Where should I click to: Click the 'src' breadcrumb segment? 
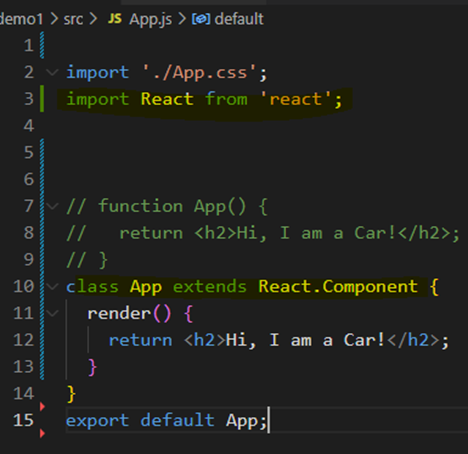point(73,19)
